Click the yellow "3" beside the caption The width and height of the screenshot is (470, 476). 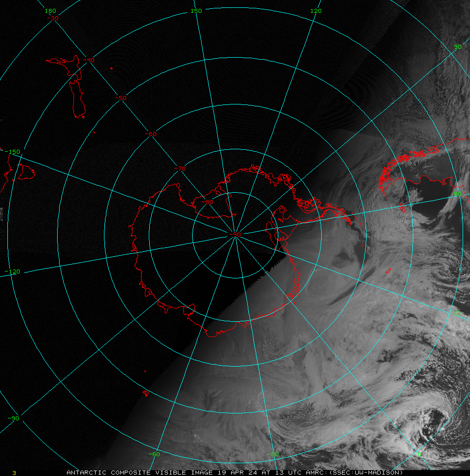(14, 473)
